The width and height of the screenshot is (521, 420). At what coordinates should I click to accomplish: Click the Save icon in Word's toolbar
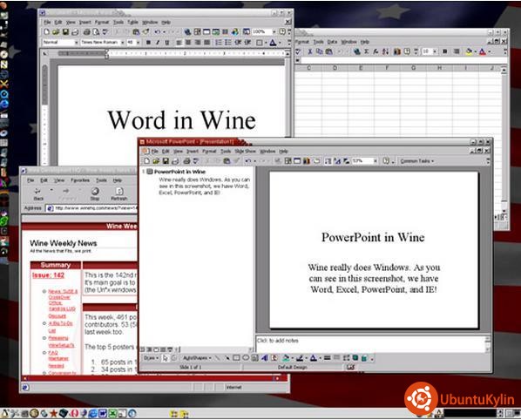click(x=65, y=32)
